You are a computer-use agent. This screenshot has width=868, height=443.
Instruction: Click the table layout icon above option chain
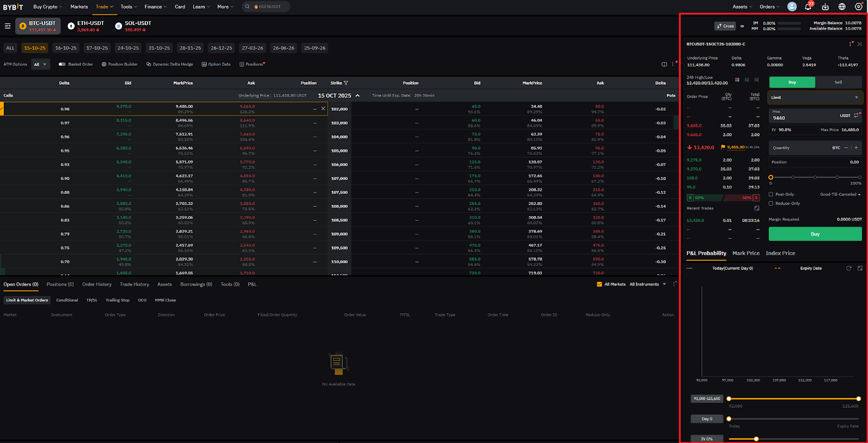tap(664, 64)
